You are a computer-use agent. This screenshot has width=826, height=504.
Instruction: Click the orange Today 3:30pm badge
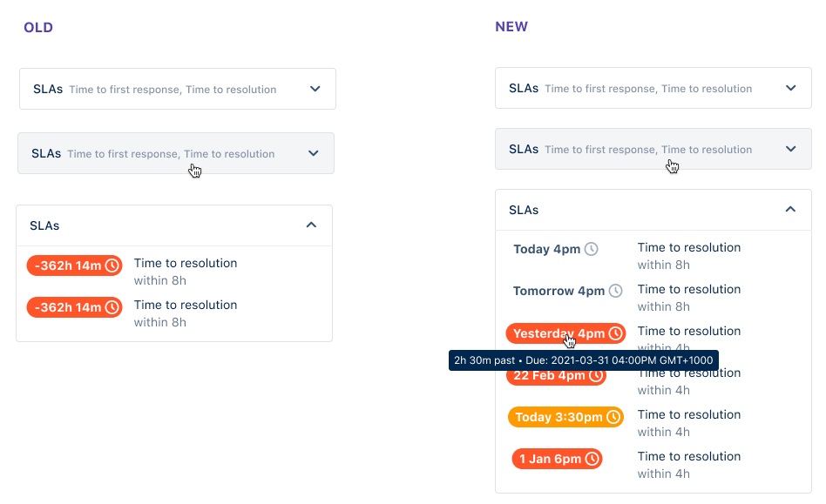565,417
